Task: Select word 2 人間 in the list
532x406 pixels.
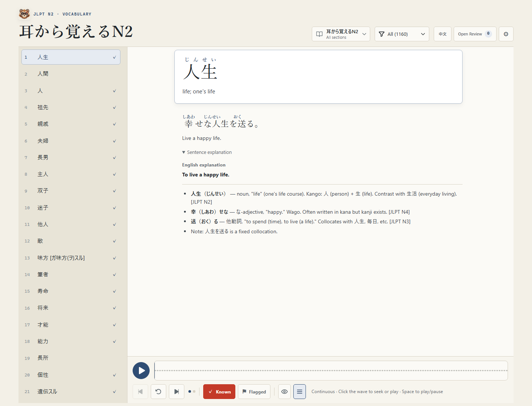Action: (71, 74)
